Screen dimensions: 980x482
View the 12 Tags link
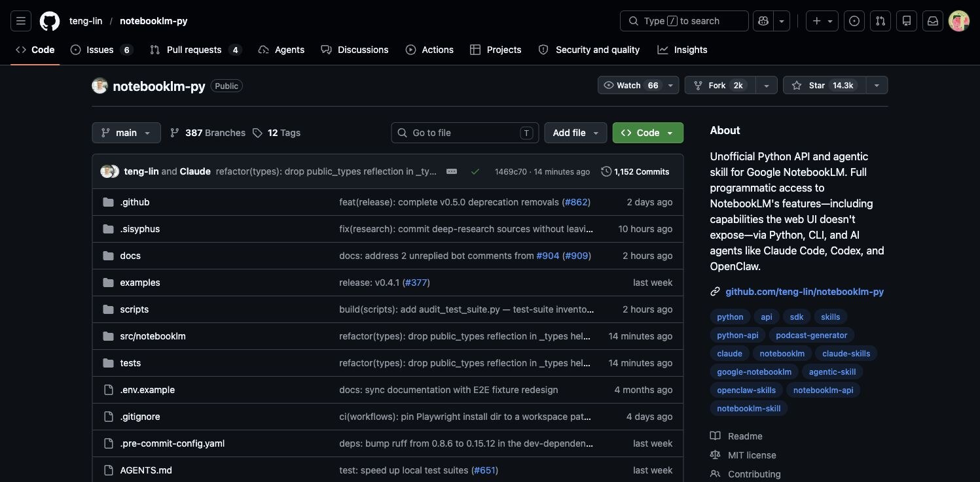[276, 133]
